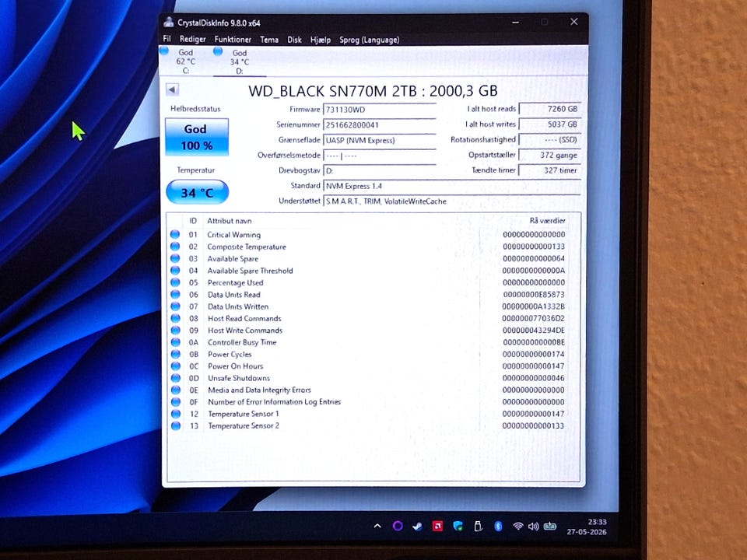
Task: Open the AMD Software tray icon
Action: tap(437, 526)
